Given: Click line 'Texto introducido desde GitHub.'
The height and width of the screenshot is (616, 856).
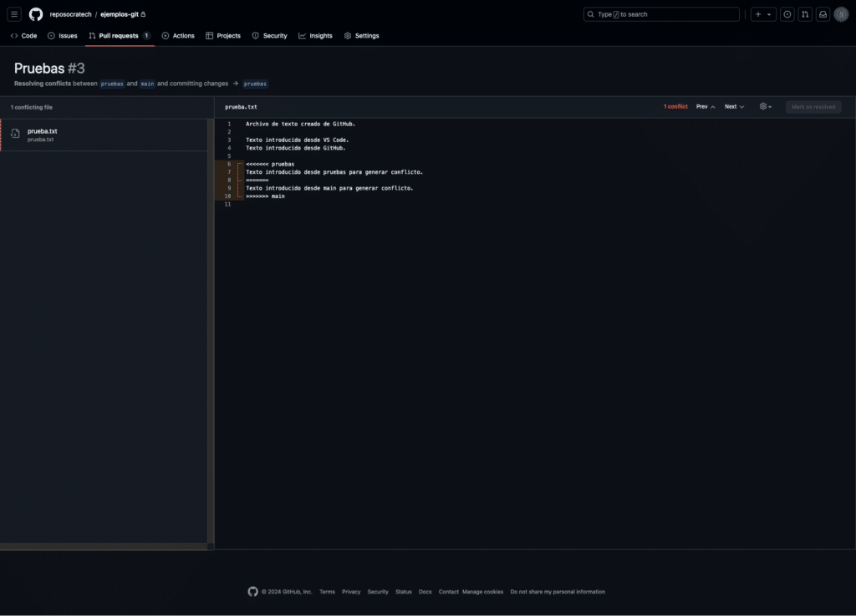Looking at the screenshot, I should (295, 148).
